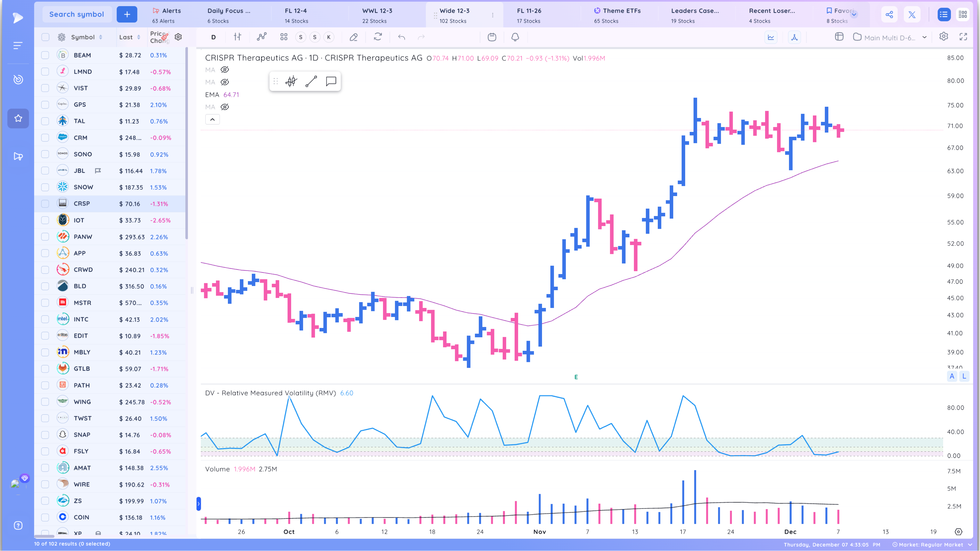This screenshot has width=980, height=551.
Task: Collapse the indicator legend chevron
Action: (x=212, y=119)
